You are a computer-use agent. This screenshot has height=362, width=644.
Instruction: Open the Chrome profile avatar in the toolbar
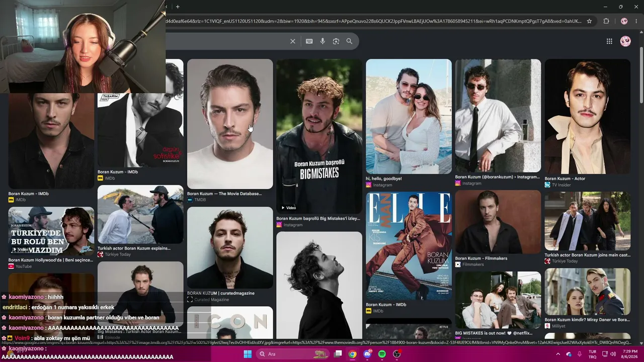(624, 21)
